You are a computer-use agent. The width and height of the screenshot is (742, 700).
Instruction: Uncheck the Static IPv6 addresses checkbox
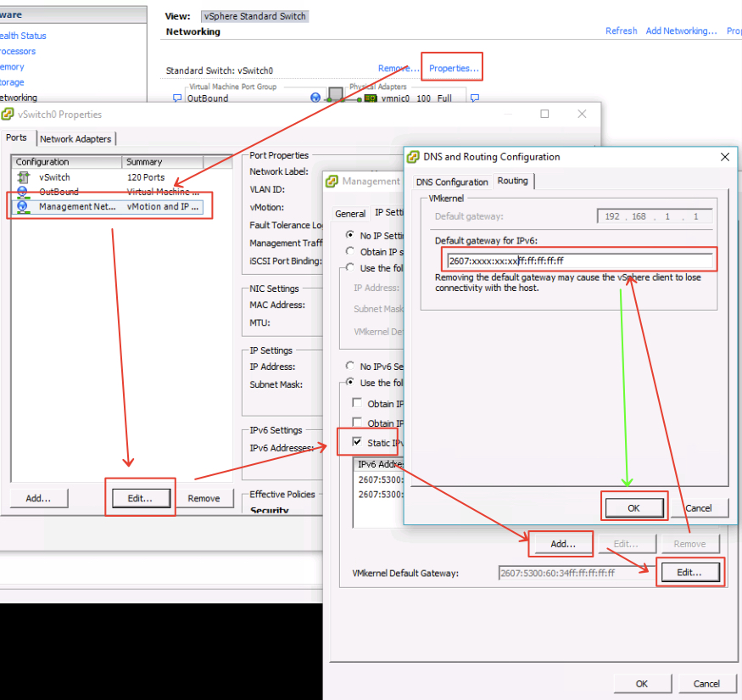357,442
